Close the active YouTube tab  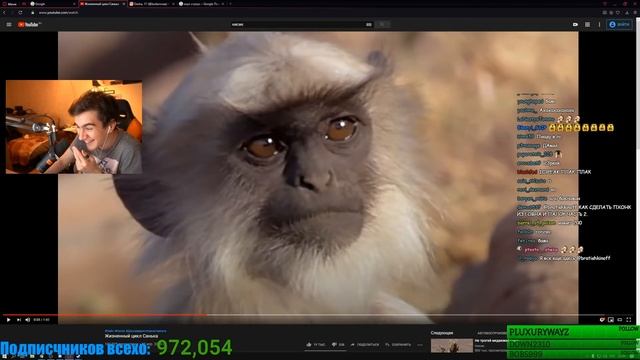coord(124,4)
